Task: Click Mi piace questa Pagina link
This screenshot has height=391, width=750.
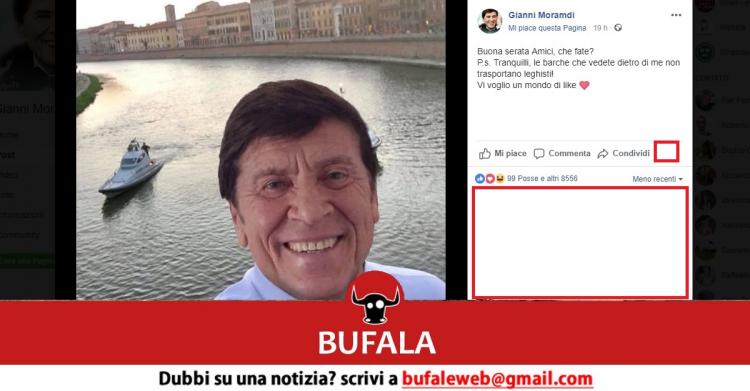Action: coord(547,28)
